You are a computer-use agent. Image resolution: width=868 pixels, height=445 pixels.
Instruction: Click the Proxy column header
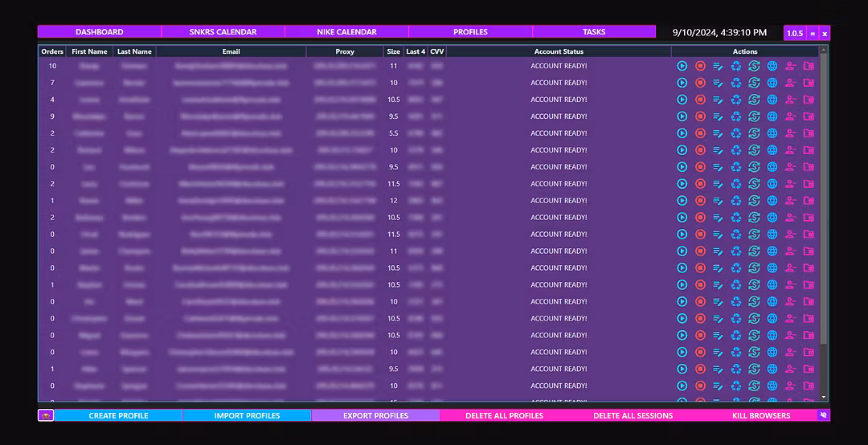pos(345,51)
